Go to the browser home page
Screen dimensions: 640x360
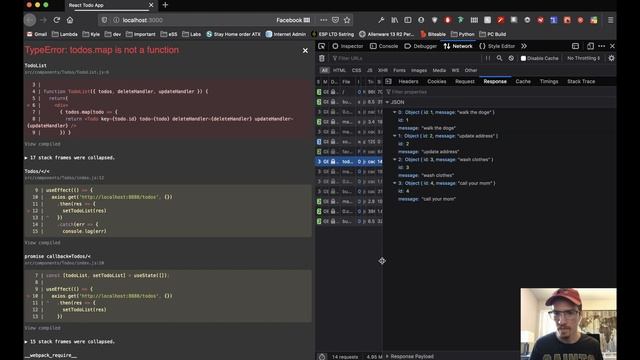coord(70,20)
